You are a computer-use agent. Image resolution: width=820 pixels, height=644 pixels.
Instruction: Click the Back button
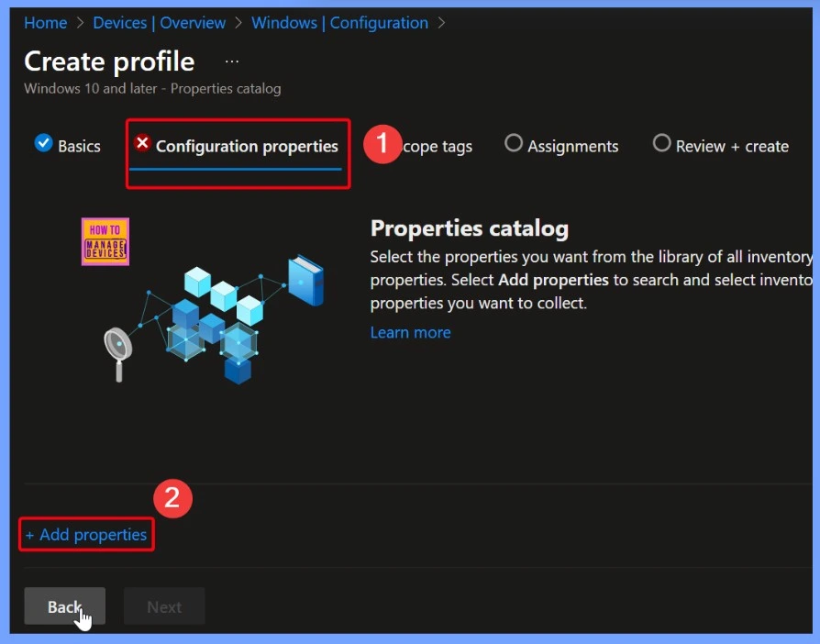click(x=65, y=606)
